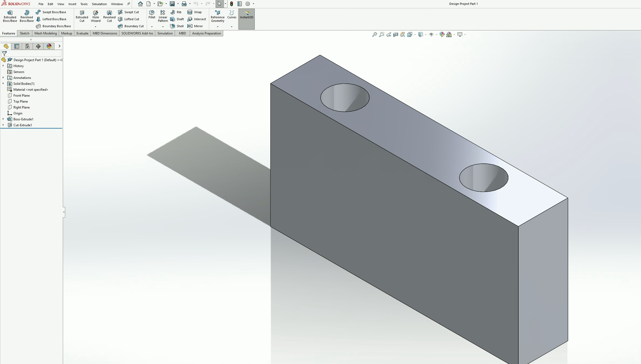Select the Intersect feature
Image resolution: width=641 pixels, height=364 pixels.
coord(197,19)
